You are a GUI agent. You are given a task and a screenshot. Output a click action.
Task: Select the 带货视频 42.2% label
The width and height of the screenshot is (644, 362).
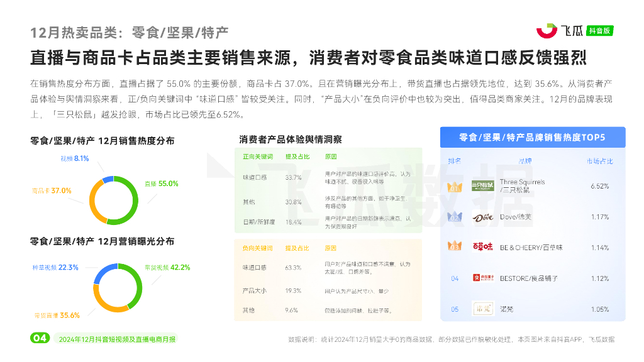(x=167, y=268)
